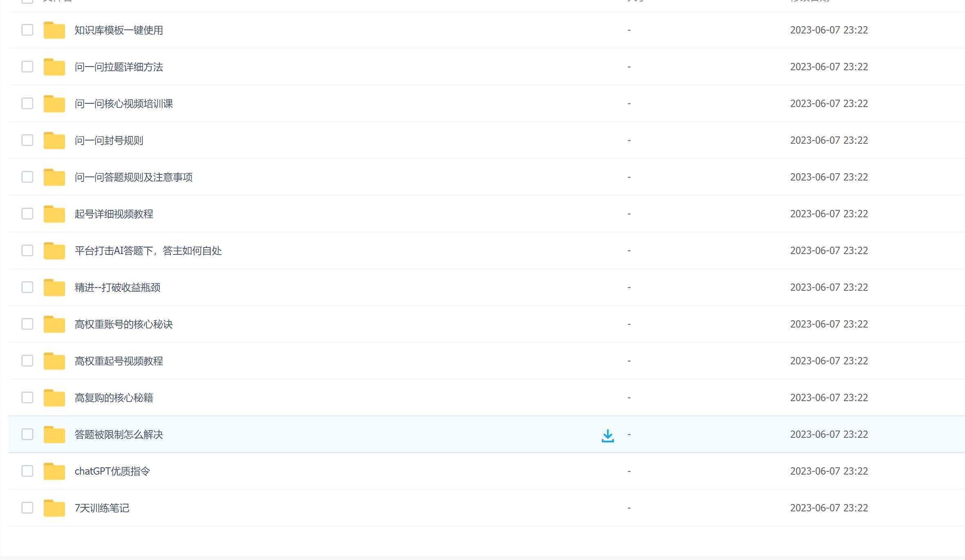Screen dimensions: 965x560
Task: Check the box for 问一问拉题详细方法
Action: [x=27, y=67]
